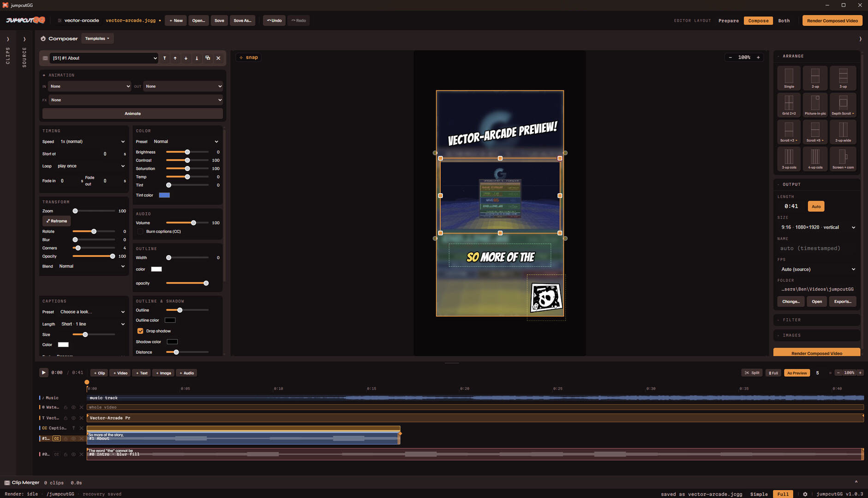868x498 pixels.
Task: Open the layer selector showing [S1] #1 About
Action: tap(104, 58)
